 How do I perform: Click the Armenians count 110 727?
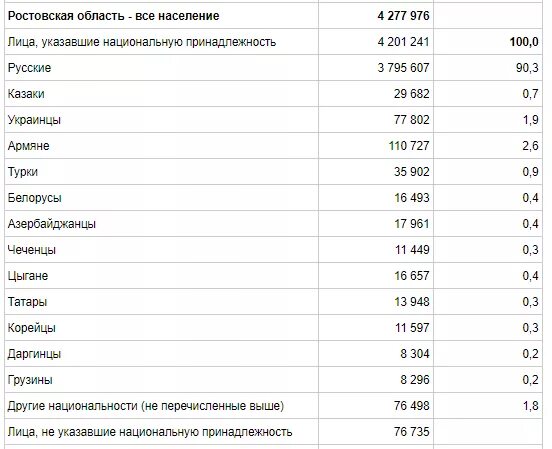409,146
